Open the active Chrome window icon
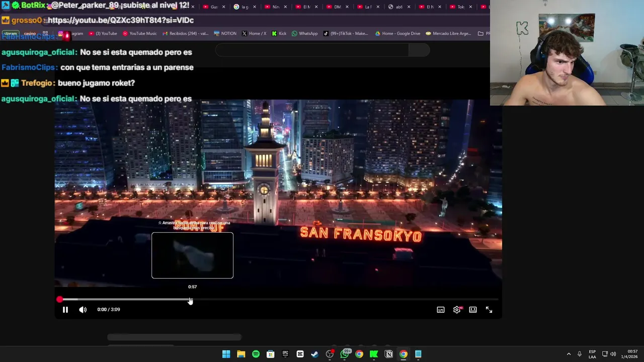Image resolution: width=644 pixels, height=362 pixels. click(403, 354)
